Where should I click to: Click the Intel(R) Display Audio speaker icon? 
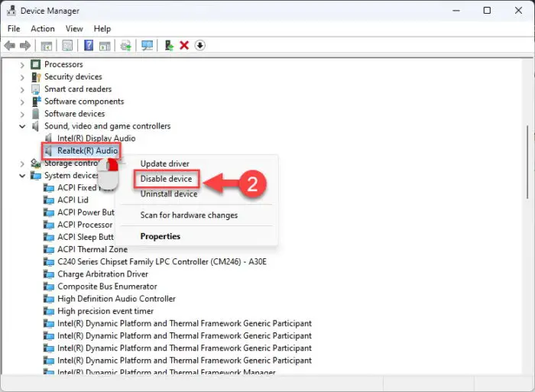tap(48, 138)
